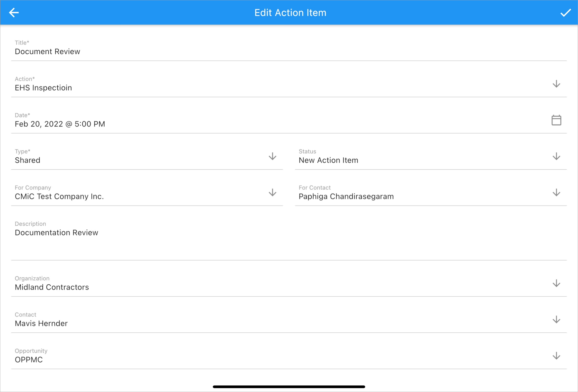Expand the Opportunity dropdown arrow

click(556, 356)
